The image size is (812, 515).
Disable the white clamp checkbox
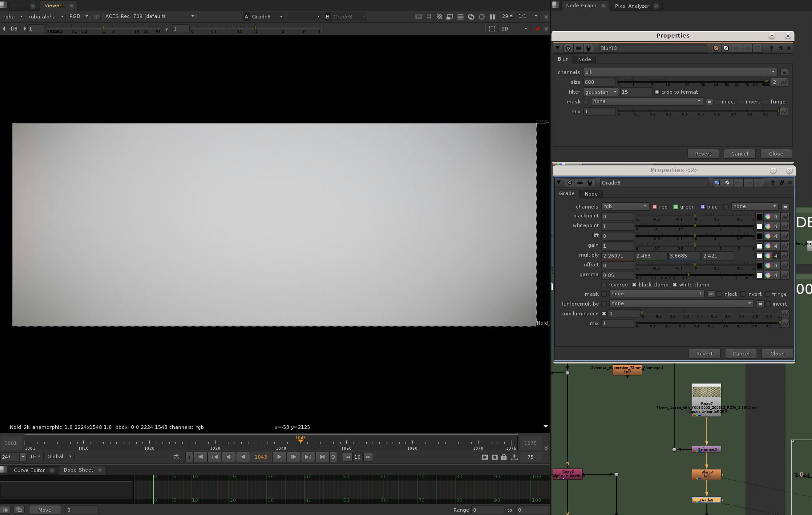pyautogui.click(x=675, y=285)
